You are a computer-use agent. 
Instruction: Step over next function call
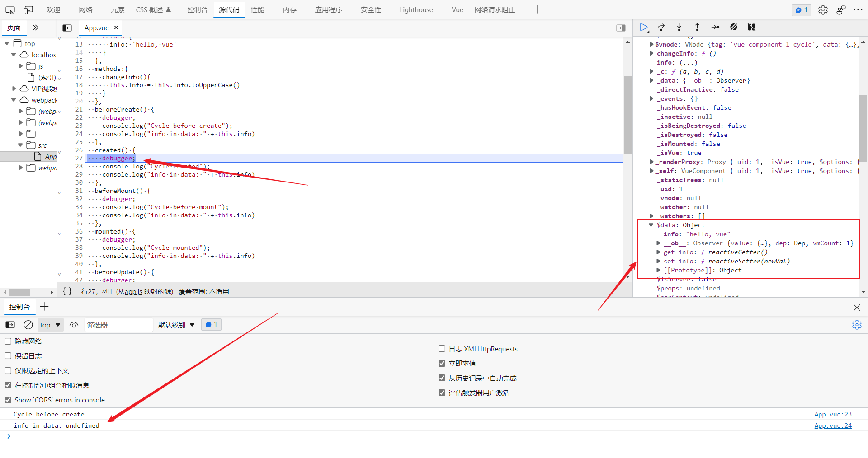click(x=661, y=28)
